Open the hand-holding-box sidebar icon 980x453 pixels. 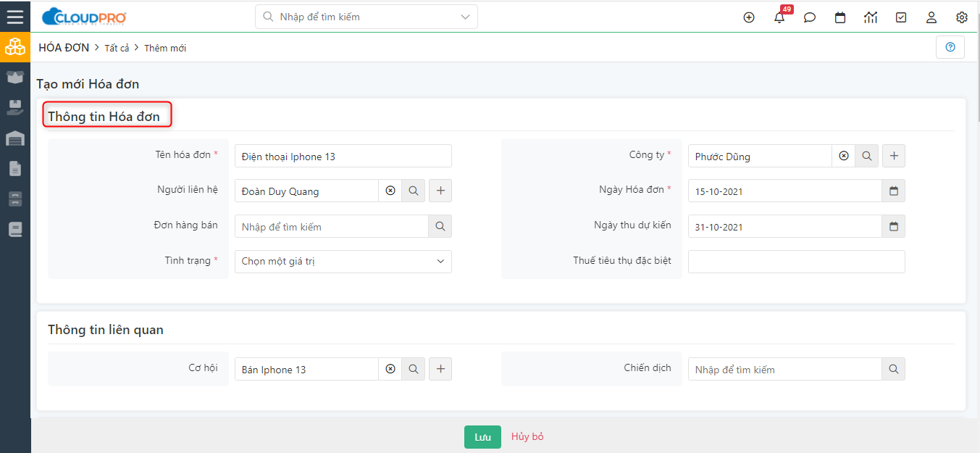coord(15,108)
